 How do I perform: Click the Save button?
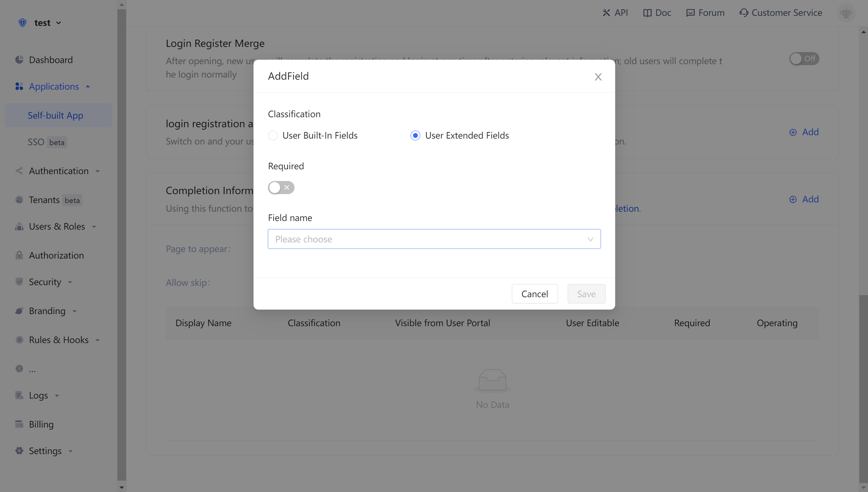tap(586, 294)
